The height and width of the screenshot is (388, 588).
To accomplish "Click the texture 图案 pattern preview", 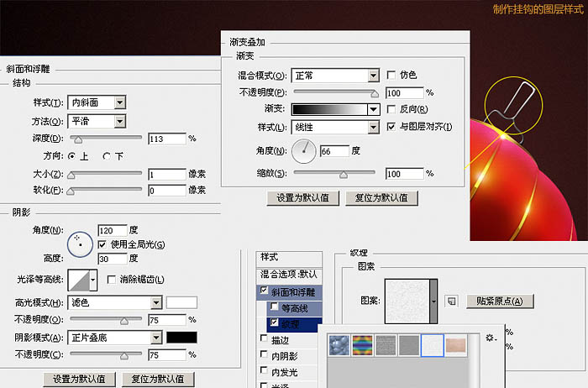I will (407, 301).
